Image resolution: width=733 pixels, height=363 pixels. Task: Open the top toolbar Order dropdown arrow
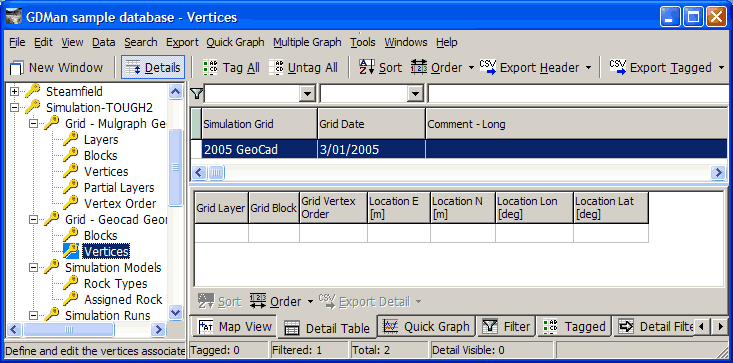click(471, 68)
